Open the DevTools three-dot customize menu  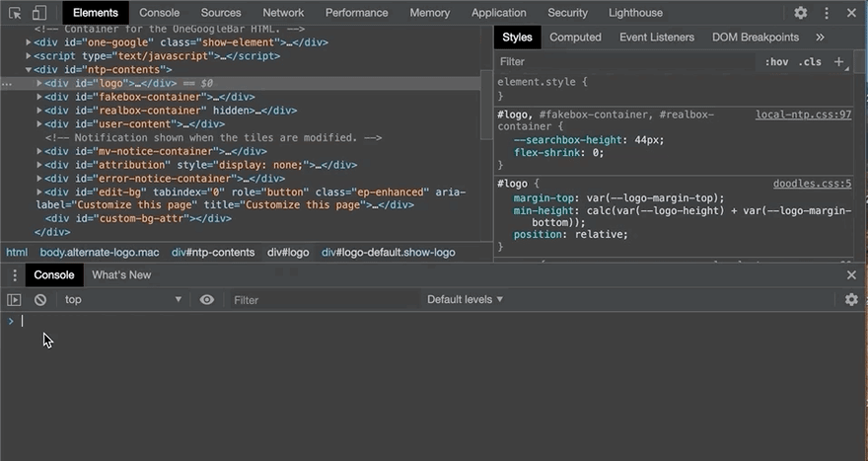827,13
